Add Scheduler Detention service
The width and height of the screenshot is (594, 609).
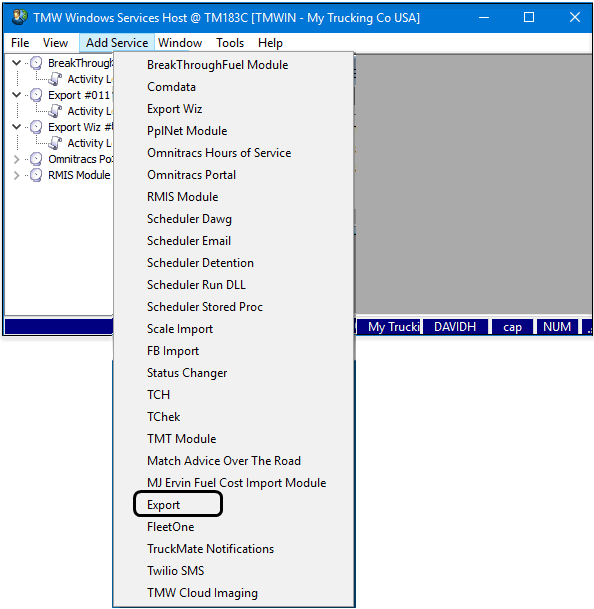[233, 263]
